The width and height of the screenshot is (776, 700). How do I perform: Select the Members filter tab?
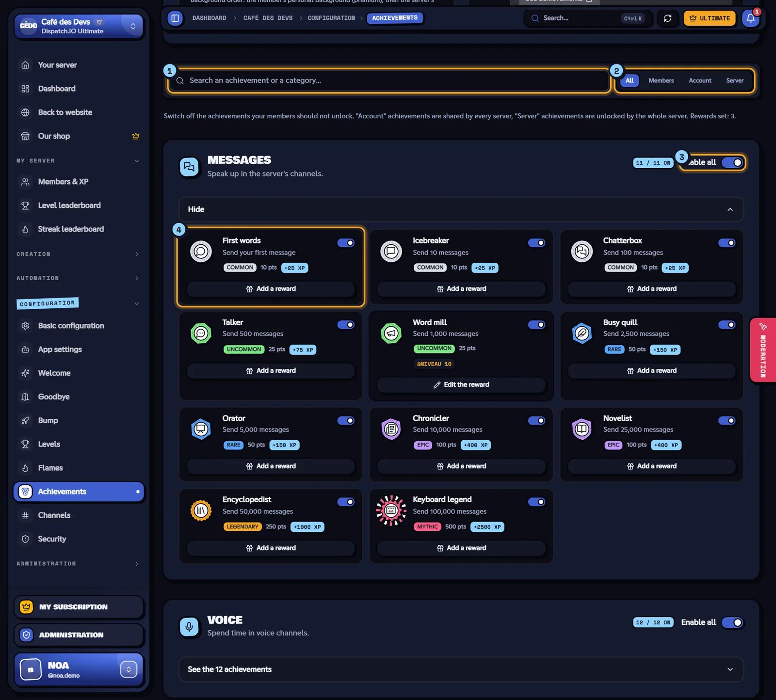pos(661,80)
